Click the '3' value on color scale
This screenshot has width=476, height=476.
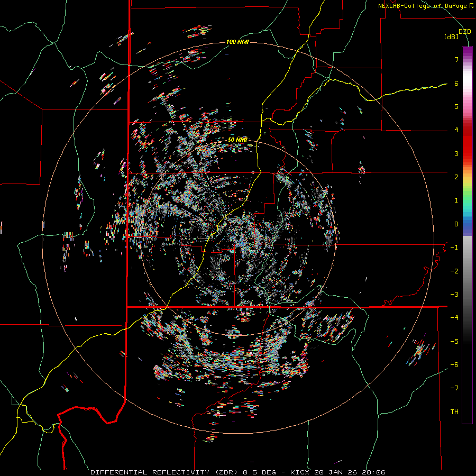[x=456, y=153]
